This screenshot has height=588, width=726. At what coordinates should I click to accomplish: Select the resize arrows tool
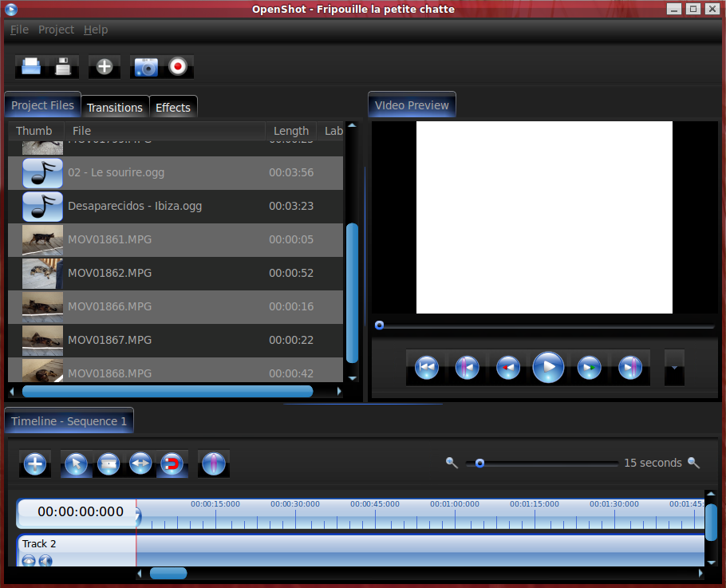140,464
